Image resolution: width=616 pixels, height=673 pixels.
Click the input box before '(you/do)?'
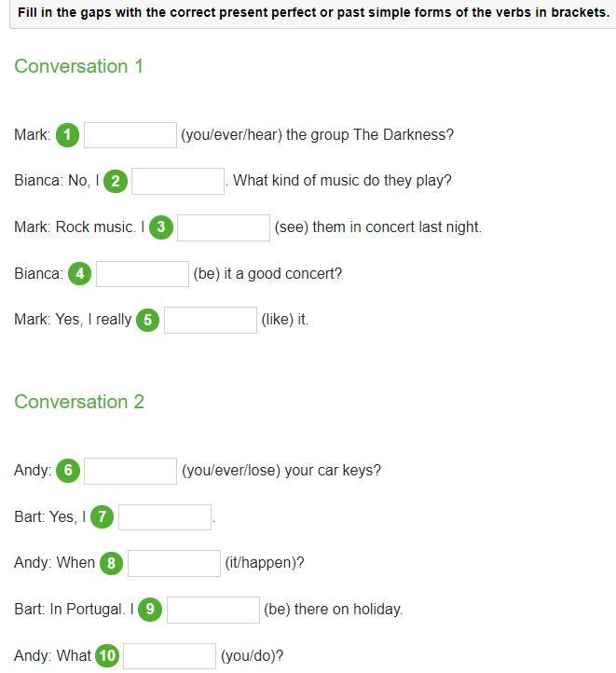click(x=170, y=656)
